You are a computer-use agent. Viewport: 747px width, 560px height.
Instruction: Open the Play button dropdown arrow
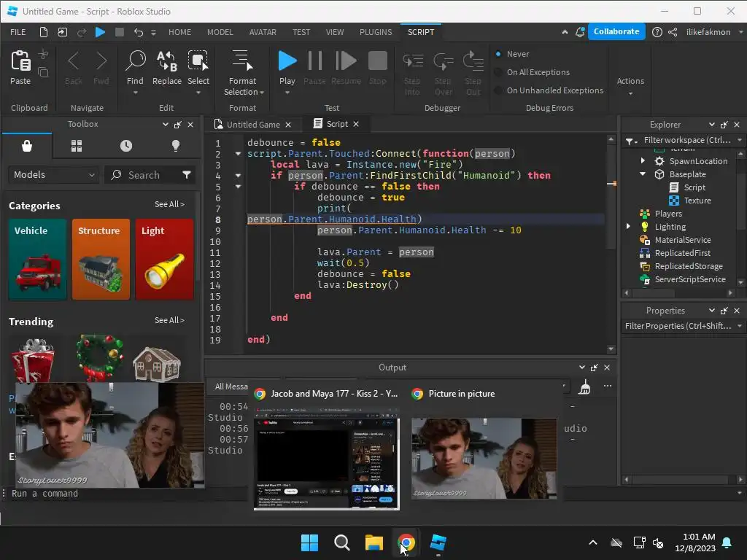click(287, 93)
